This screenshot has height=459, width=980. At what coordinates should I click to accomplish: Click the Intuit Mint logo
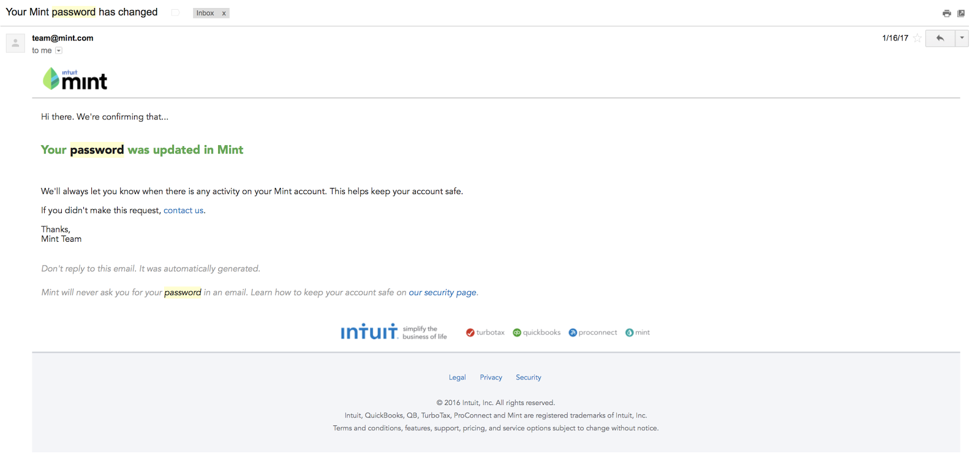point(75,79)
